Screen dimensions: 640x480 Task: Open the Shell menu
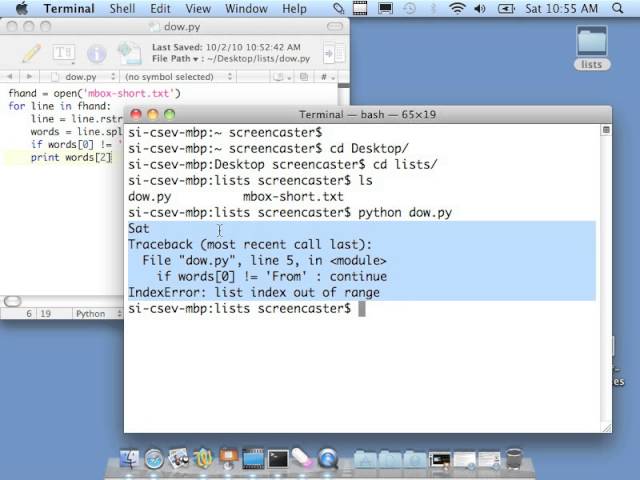[x=122, y=9]
